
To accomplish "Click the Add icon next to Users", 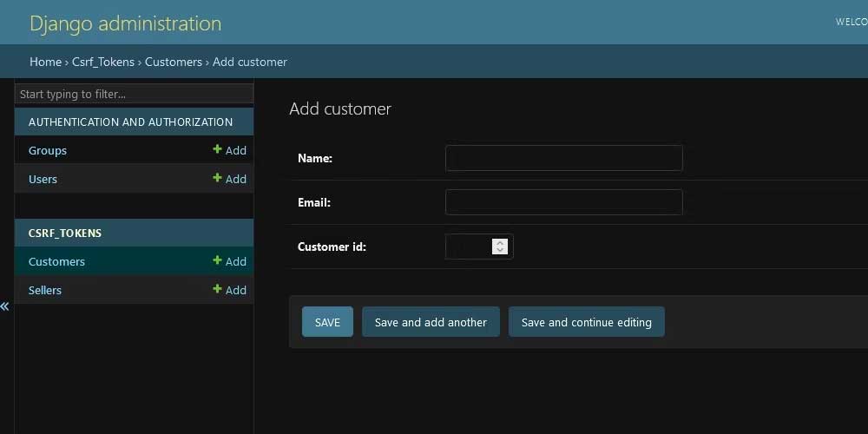I will pyautogui.click(x=230, y=179).
